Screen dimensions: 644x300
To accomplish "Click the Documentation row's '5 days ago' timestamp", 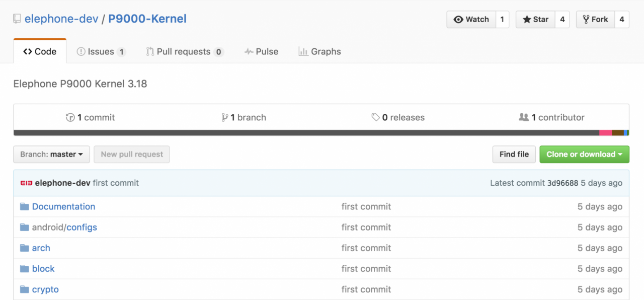I will pos(600,207).
